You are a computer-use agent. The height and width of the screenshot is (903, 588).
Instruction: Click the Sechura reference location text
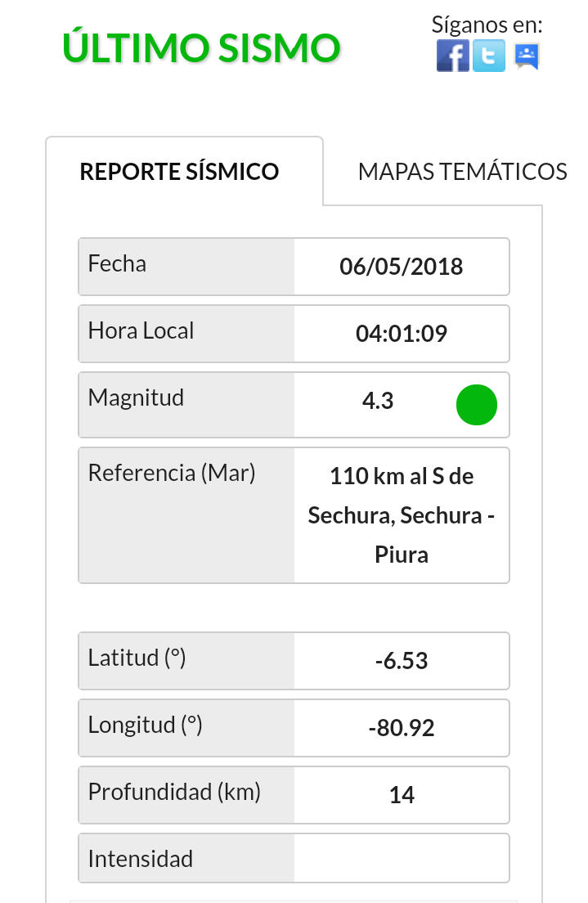click(402, 515)
